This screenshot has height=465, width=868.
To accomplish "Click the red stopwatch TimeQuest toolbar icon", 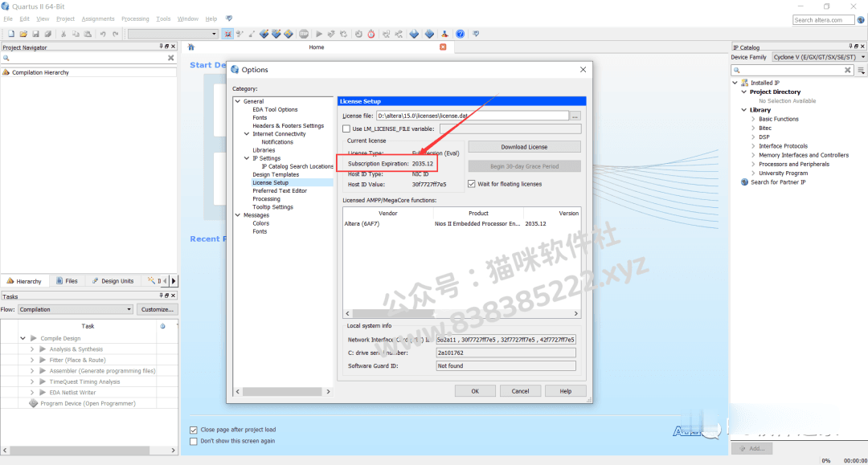I will 371,35.
